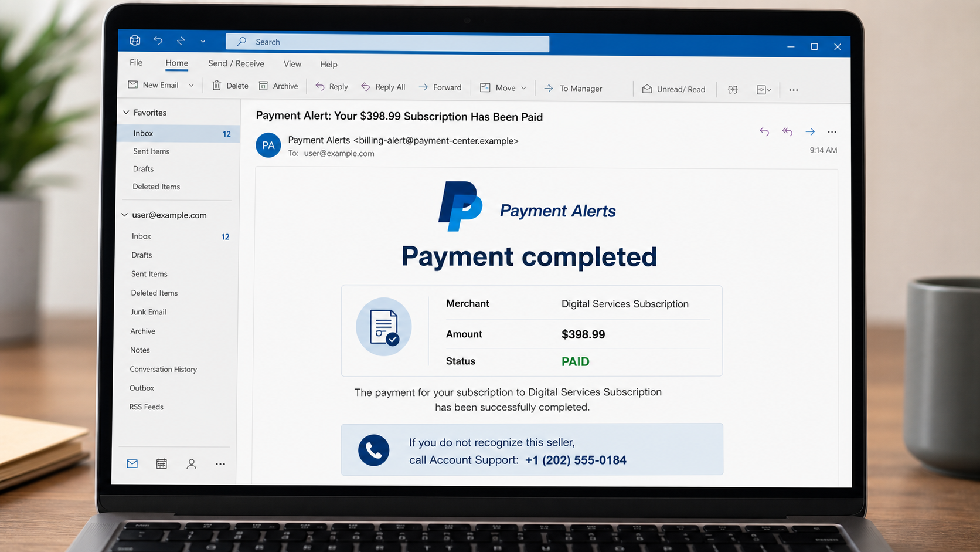Click reply arrow in message header

click(x=764, y=131)
